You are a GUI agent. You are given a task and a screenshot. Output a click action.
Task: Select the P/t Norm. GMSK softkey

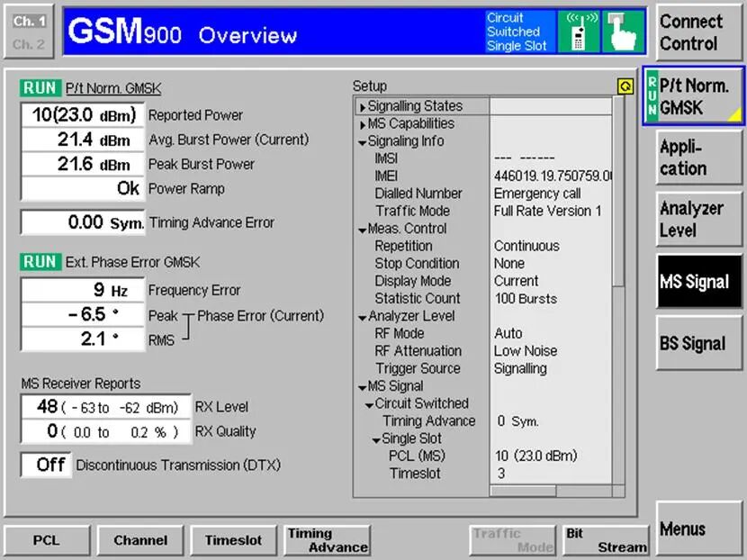(x=694, y=96)
